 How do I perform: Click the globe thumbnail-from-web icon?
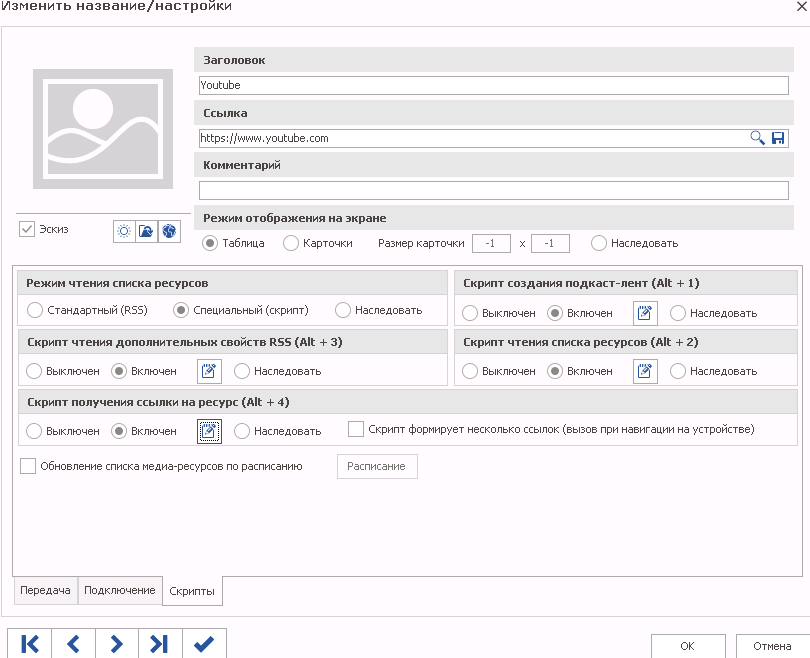tap(168, 231)
